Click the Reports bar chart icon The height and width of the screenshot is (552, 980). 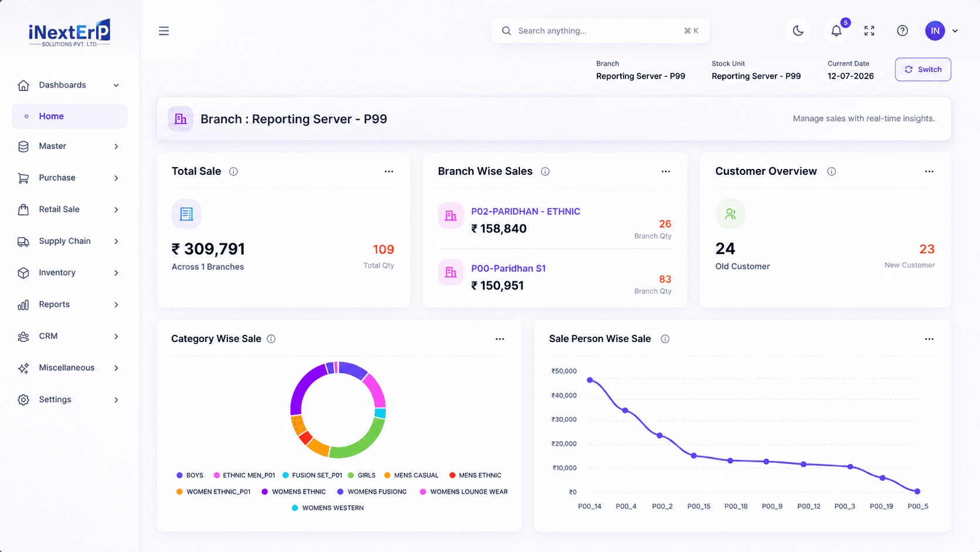(x=23, y=304)
